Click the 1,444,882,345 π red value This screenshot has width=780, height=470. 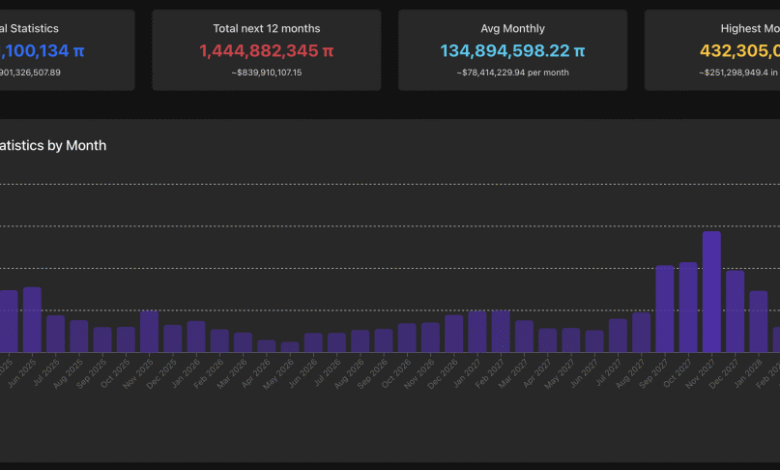click(x=266, y=50)
